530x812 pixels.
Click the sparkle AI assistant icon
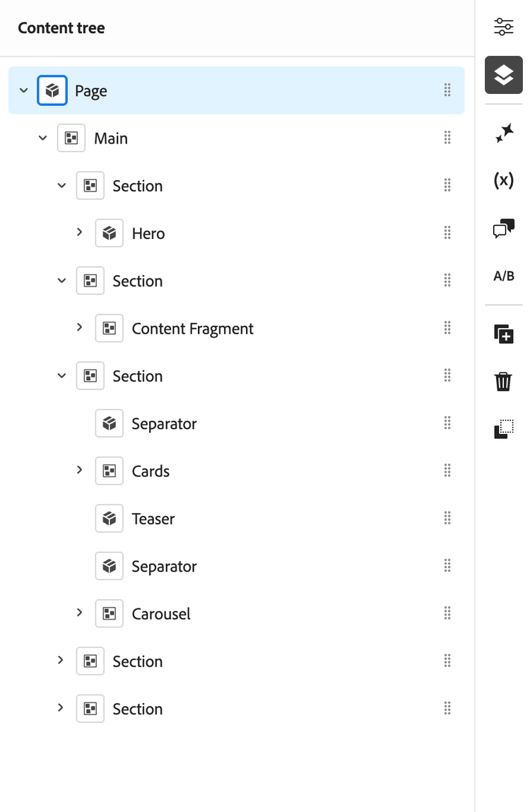coord(503,133)
